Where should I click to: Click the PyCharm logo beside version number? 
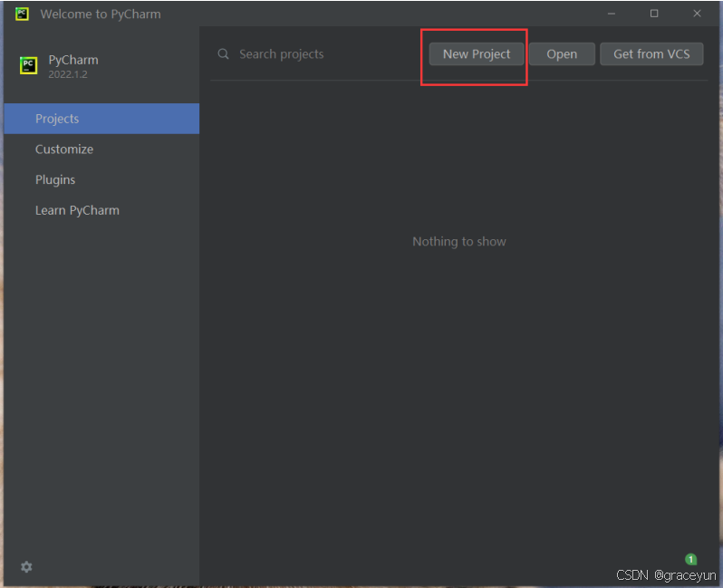(29, 65)
